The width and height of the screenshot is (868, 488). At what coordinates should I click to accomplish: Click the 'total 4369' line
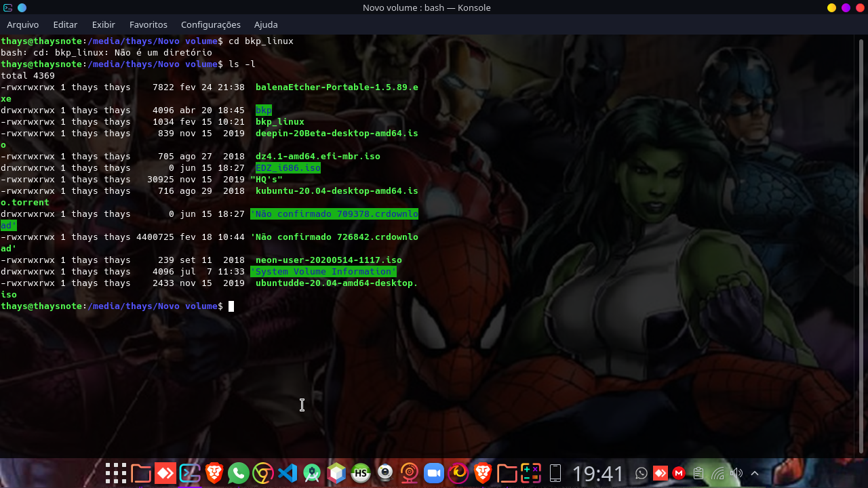pos(28,75)
